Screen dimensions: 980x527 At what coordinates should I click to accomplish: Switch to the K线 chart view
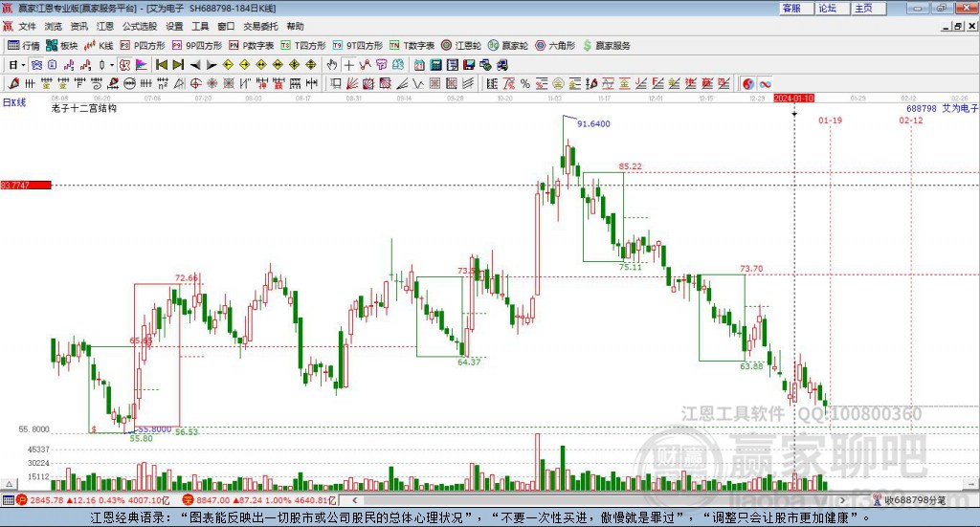(99, 46)
